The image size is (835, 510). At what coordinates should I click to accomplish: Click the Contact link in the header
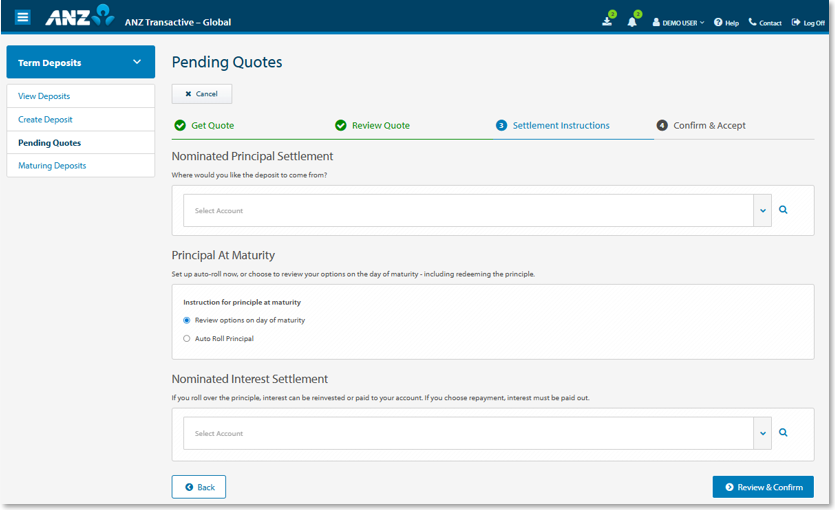[x=765, y=22]
